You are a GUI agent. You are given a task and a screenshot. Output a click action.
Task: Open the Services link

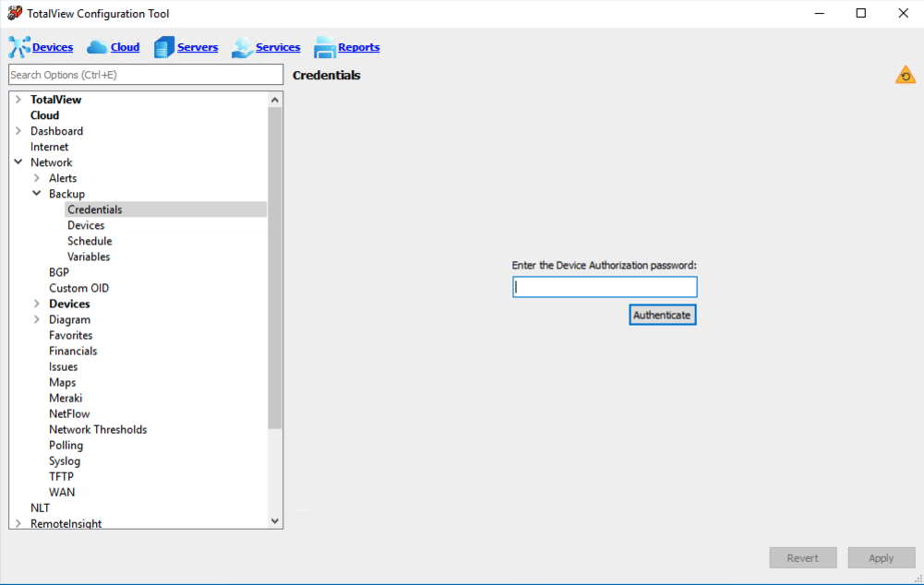[278, 47]
